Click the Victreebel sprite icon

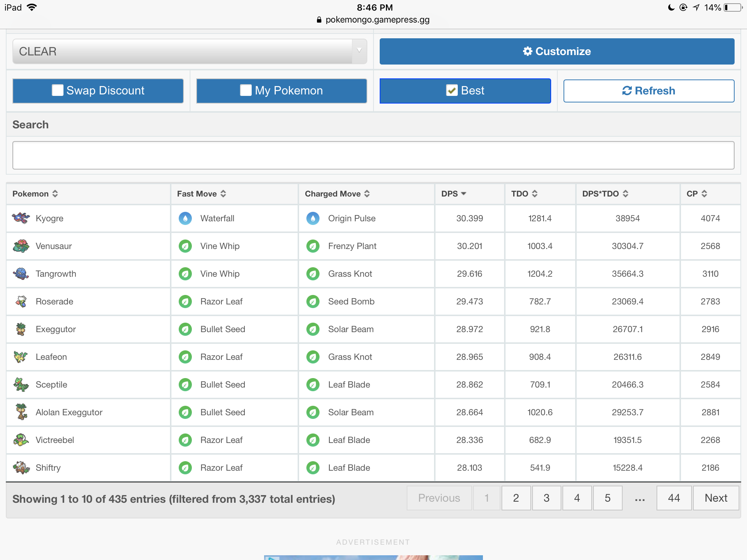pyautogui.click(x=21, y=440)
